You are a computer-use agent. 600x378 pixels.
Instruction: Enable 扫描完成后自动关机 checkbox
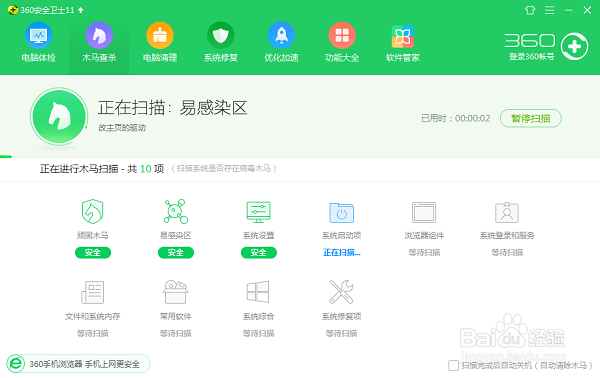[453, 365]
